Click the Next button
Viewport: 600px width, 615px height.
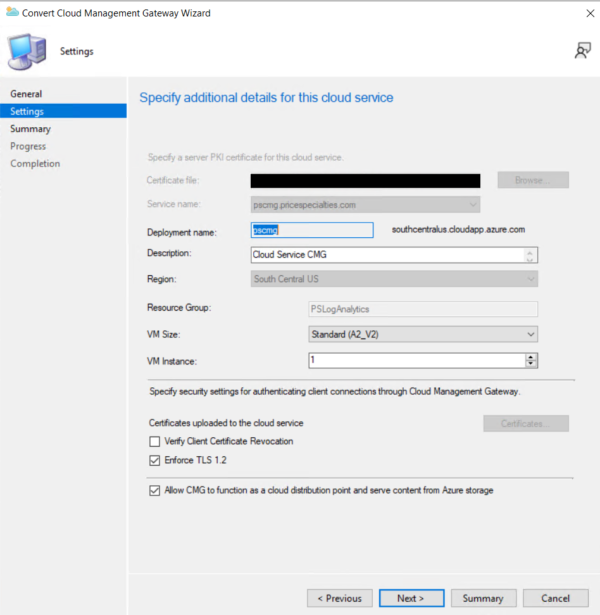[x=411, y=598]
